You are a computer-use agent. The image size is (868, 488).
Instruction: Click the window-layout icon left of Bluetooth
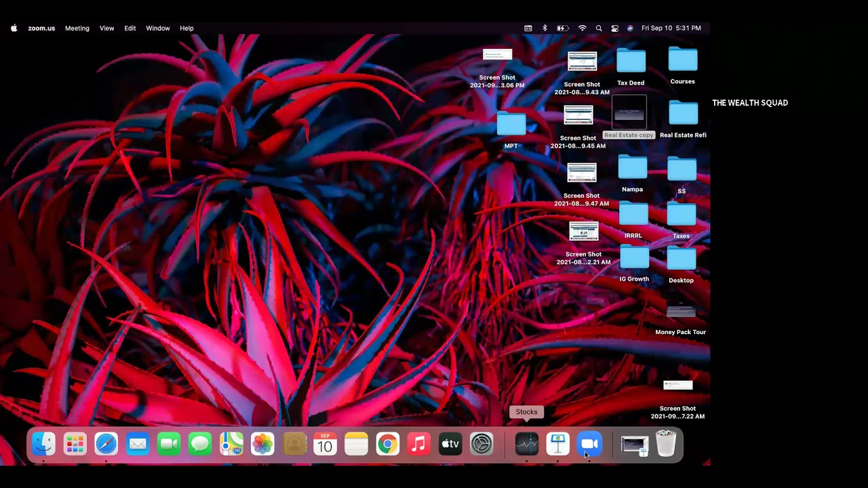[x=528, y=28]
